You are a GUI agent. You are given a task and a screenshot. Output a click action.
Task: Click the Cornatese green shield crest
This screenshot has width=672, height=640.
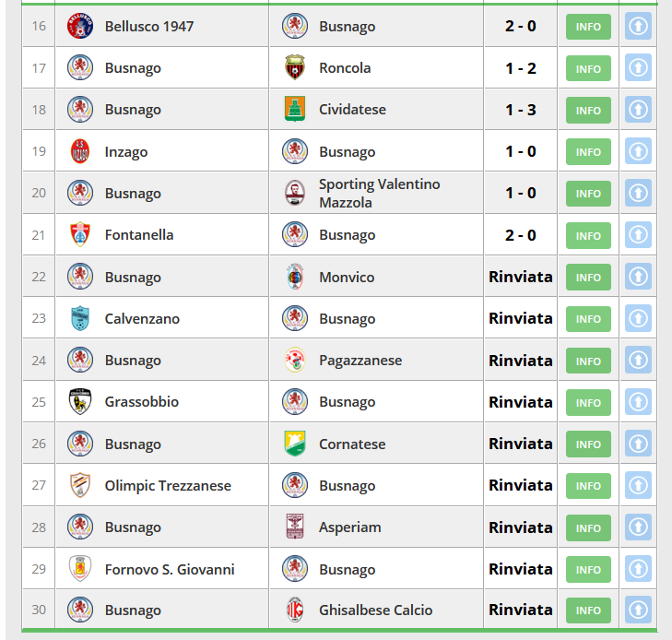pyautogui.click(x=295, y=444)
